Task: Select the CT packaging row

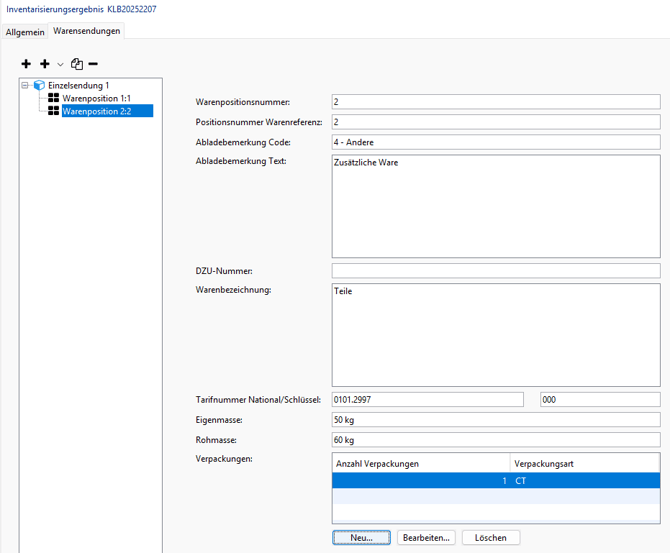Action: [496, 480]
